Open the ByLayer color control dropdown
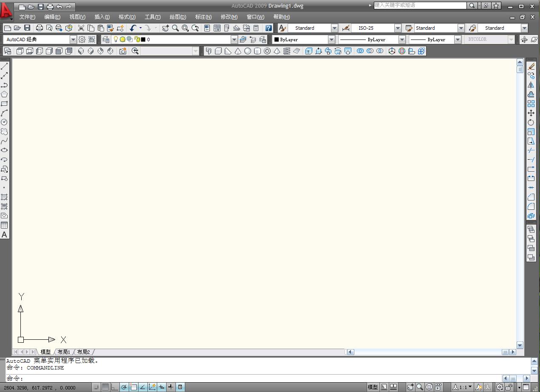The width and height of the screenshot is (540, 392). point(331,39)
